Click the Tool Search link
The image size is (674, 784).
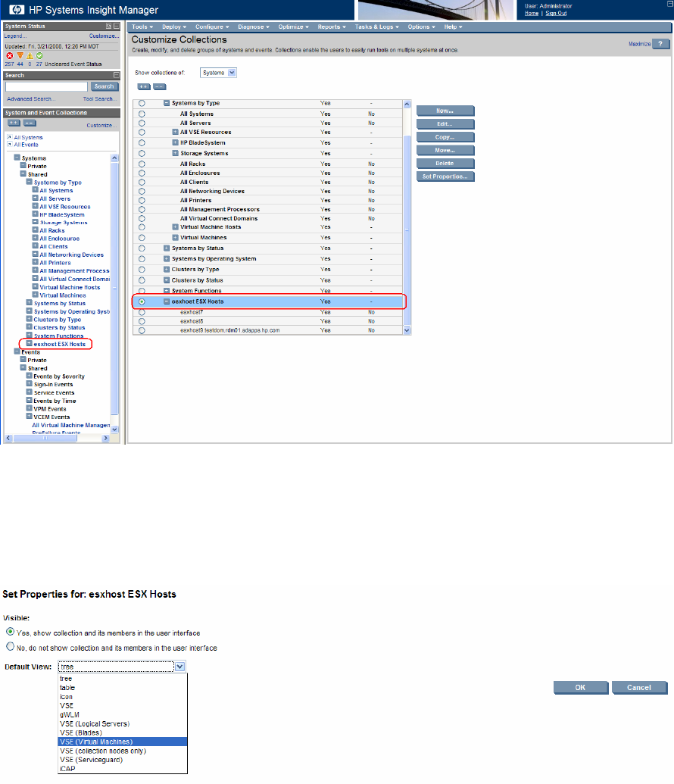point(99,99)
